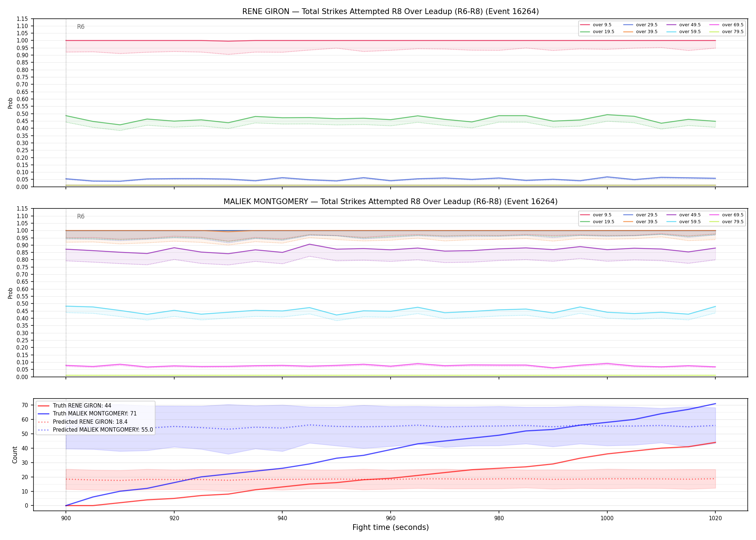Select the R6 label in Maliek Montgomery chart
The height and width of the screenshot is (540, 756).
(81, 216)
